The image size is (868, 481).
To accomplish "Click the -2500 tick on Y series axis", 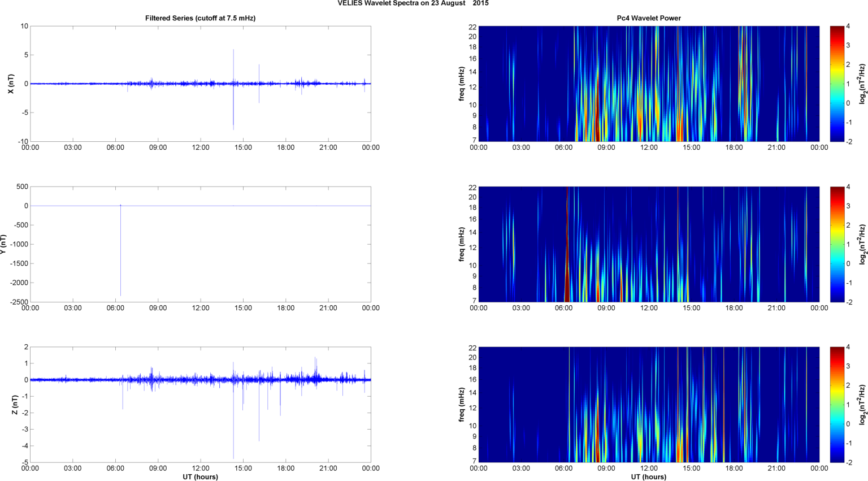I will (19, 302).
